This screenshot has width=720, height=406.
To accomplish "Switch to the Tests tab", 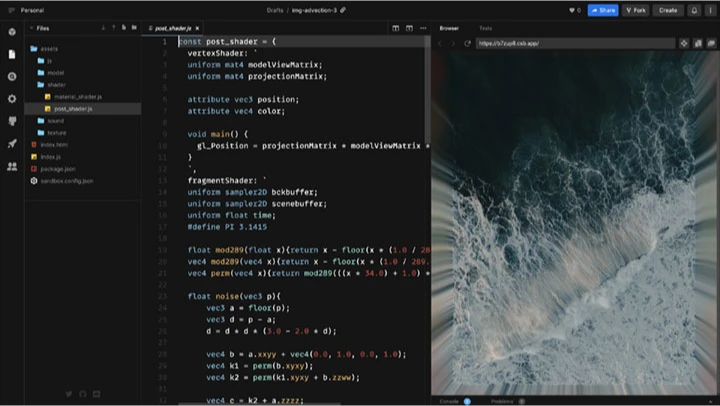I will [x=485, y=28].
